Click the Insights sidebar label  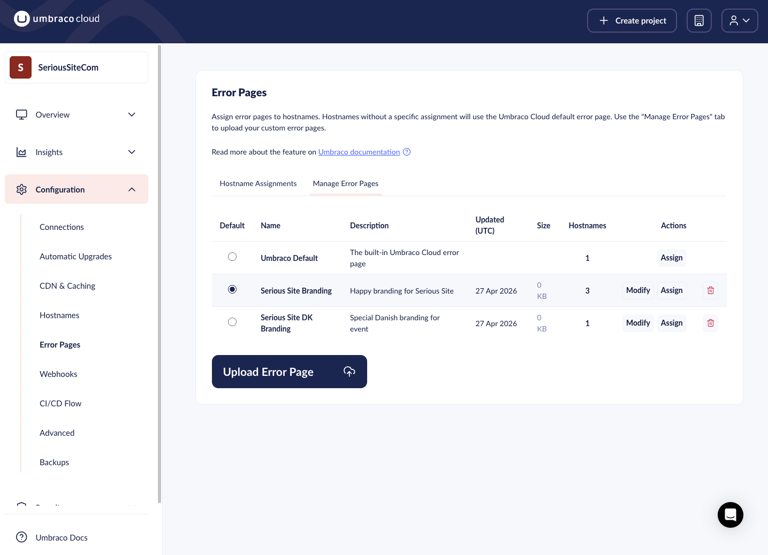tap(49, 152)
